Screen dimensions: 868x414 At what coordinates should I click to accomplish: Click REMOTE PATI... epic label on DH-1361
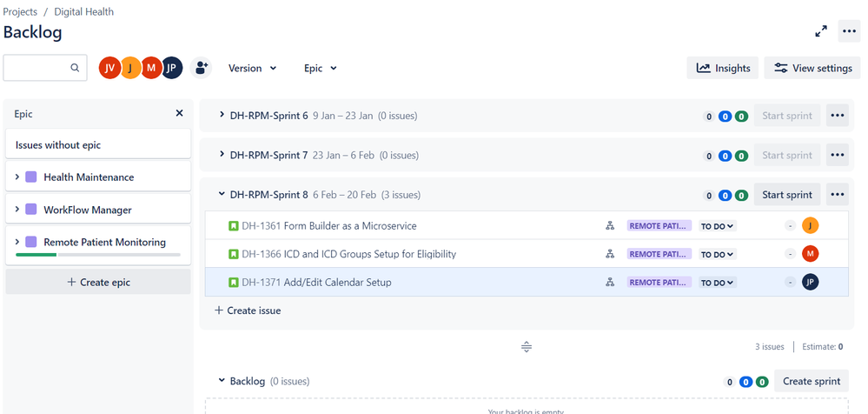coord(659,225)
